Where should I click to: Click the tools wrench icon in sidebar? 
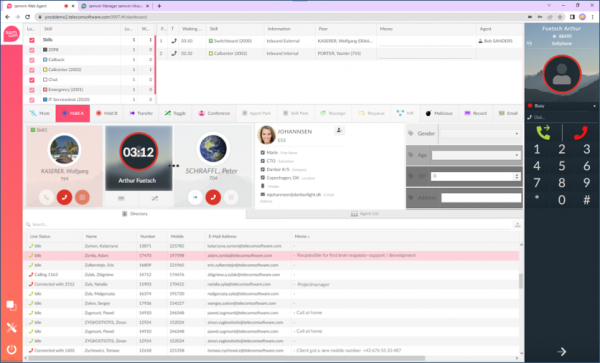click(x=11, y=328)
